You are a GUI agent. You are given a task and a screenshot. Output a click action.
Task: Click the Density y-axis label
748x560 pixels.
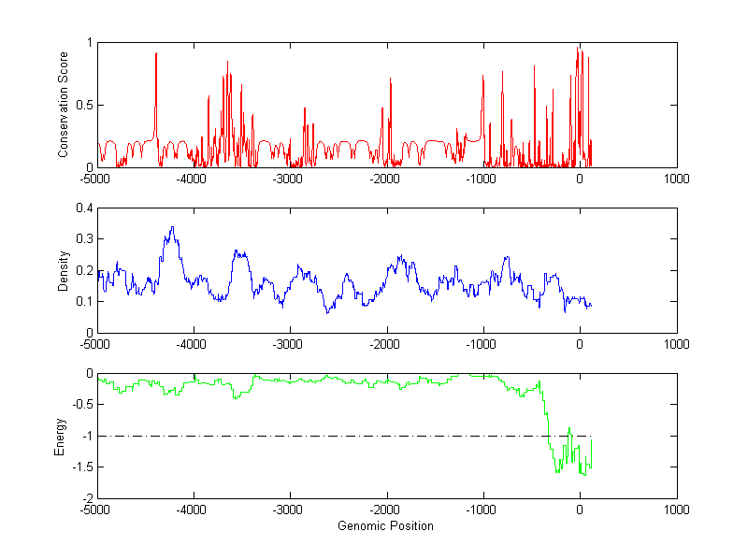(65, 270)
